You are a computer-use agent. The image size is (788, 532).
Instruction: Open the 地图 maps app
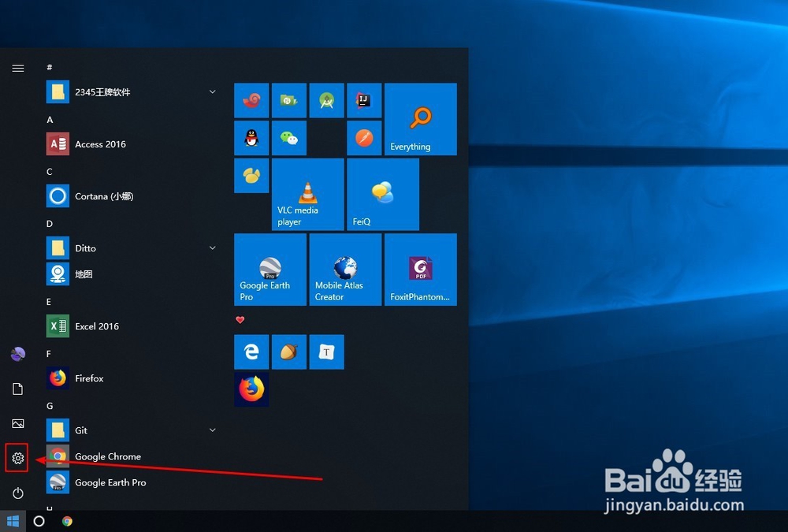132,274
